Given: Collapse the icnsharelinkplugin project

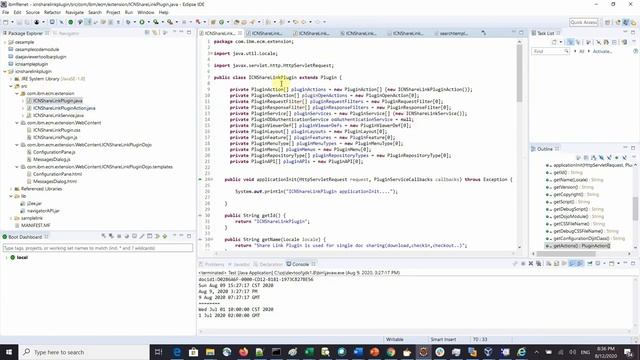Looking at the screenshot, I should (x=5, y=71).
